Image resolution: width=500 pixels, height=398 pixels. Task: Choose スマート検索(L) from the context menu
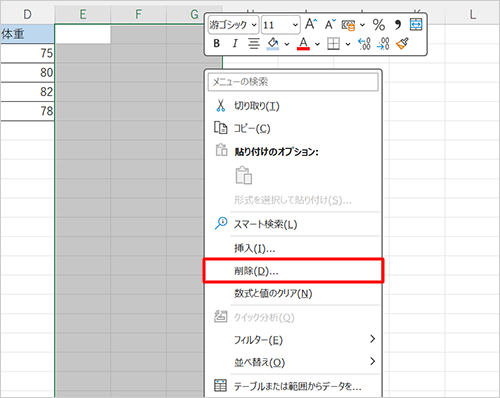pos(293,224)
